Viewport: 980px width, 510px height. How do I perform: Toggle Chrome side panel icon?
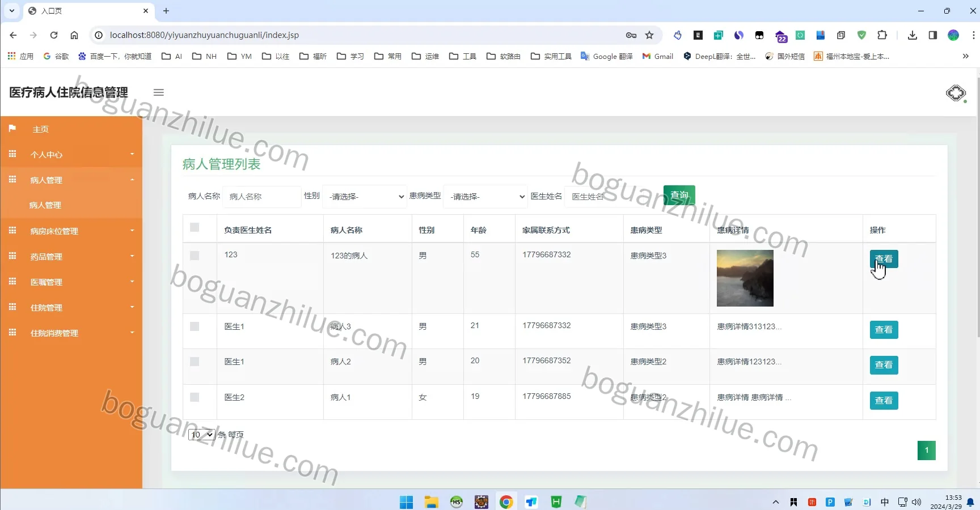[x=933, y=35]
